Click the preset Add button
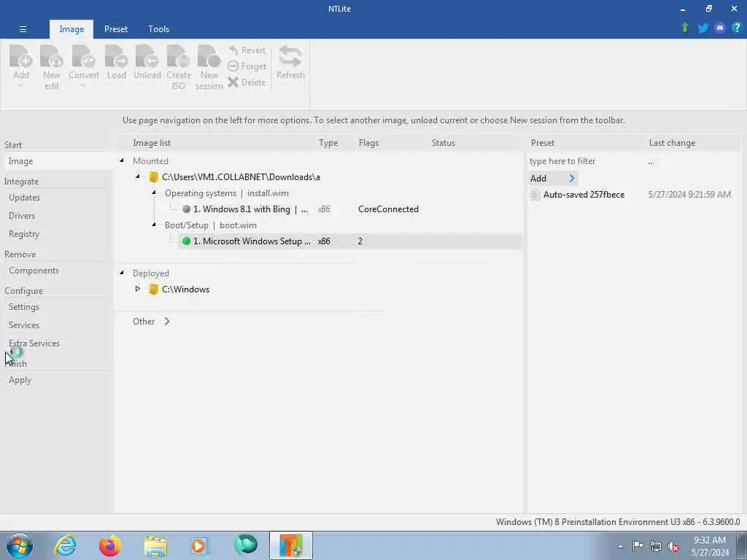747x560 pixels. [x=553, y=179]
